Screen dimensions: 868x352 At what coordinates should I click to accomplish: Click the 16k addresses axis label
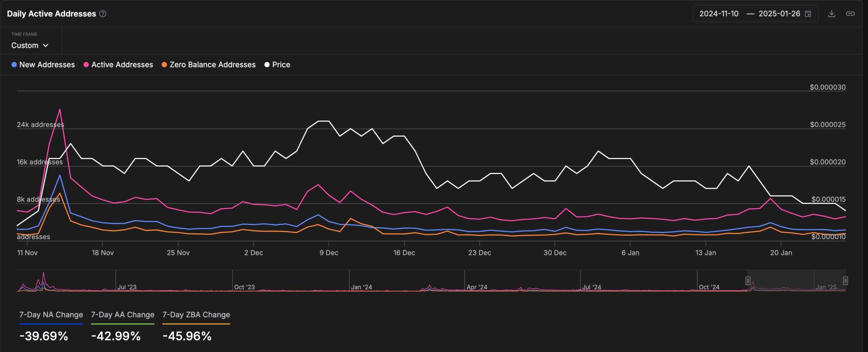point(40,162)
